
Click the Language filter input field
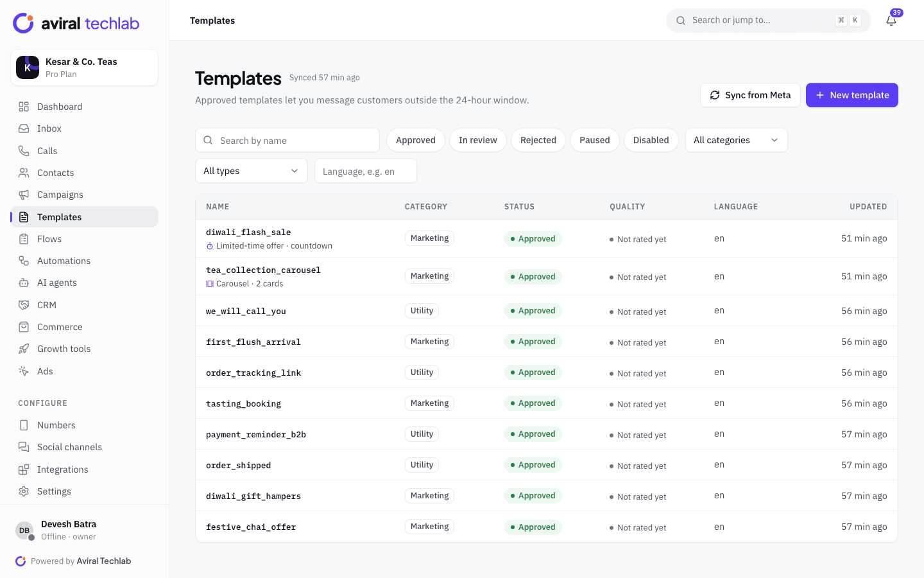[366, 171]
